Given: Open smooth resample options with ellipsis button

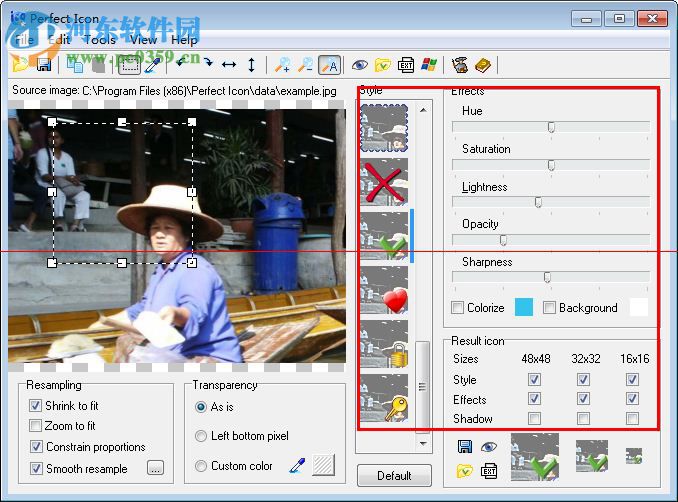Looking at the screenshot, I should tap(155, 467).
